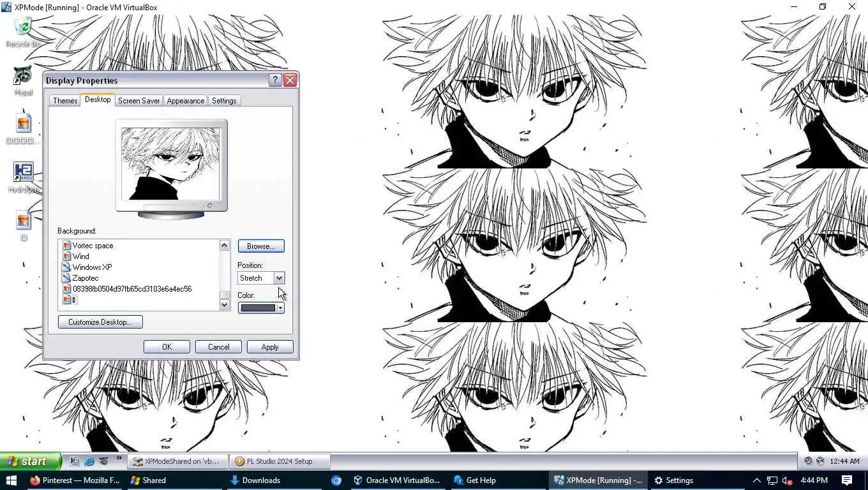Show hidden tray icons chevron
The height and width of the screenshot is (490, 868).
pyautogui.click(x=757, y=480)
